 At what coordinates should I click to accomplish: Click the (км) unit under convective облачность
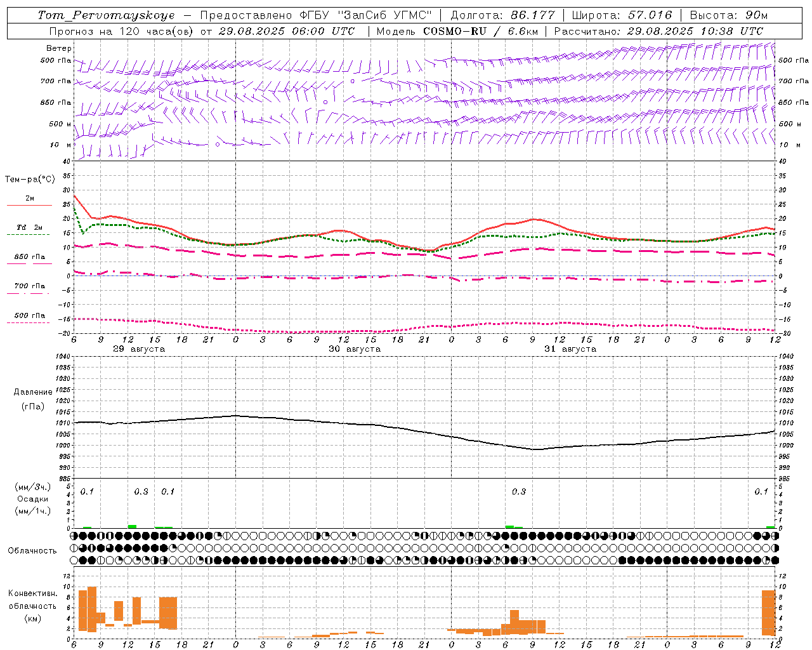[33, 618]
